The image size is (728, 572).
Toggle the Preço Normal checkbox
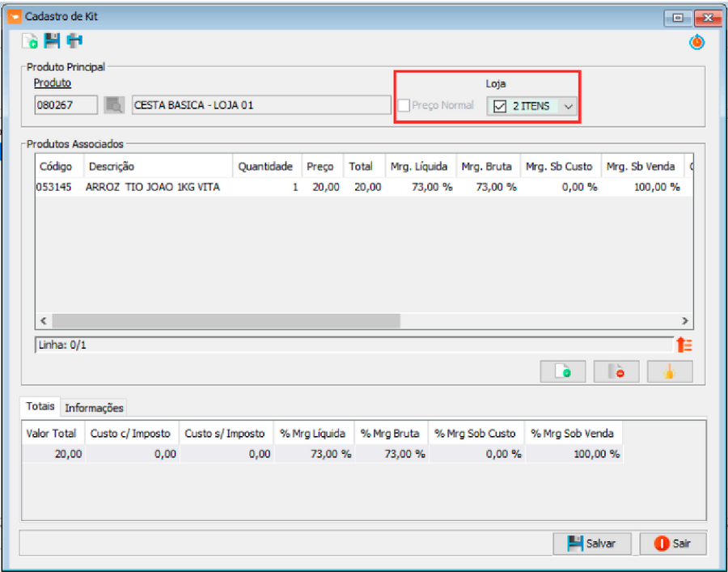[x=404, y=105]
